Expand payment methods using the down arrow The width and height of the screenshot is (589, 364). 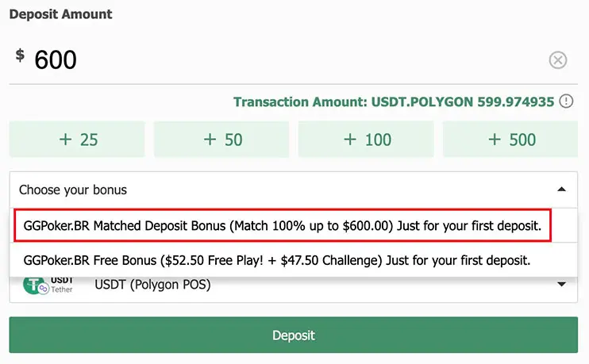(561, 285)
